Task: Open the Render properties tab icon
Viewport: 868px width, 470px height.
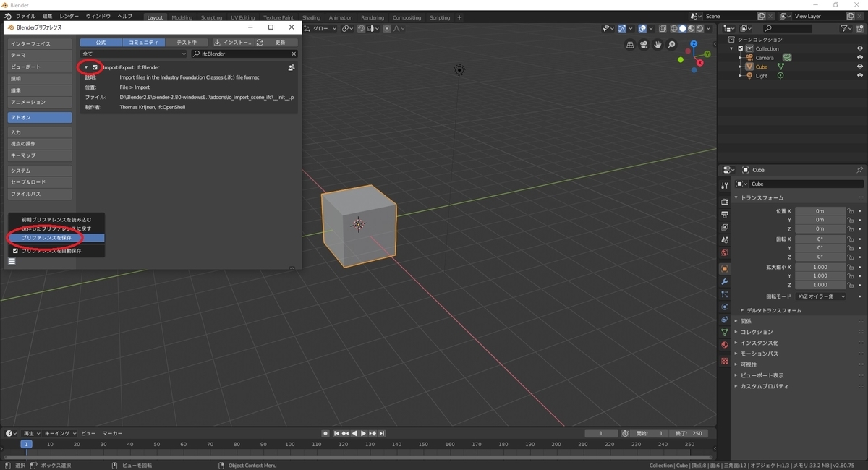Action: tap(724, 202)
